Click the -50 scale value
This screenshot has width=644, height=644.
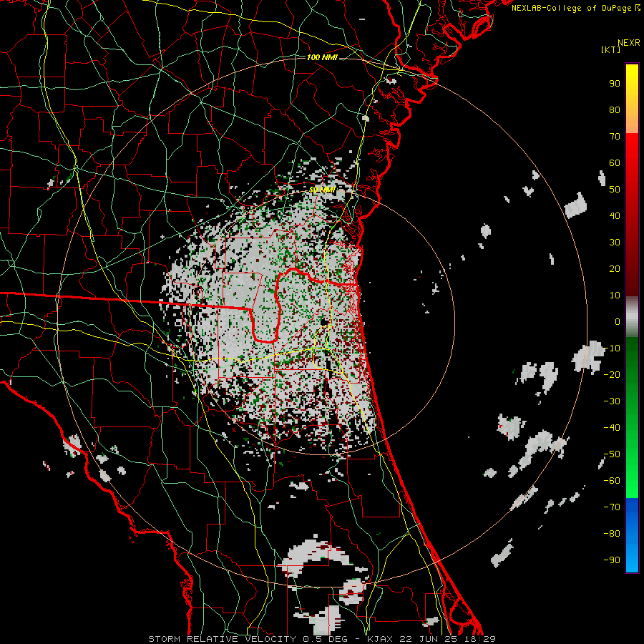[x=612, y=454]
